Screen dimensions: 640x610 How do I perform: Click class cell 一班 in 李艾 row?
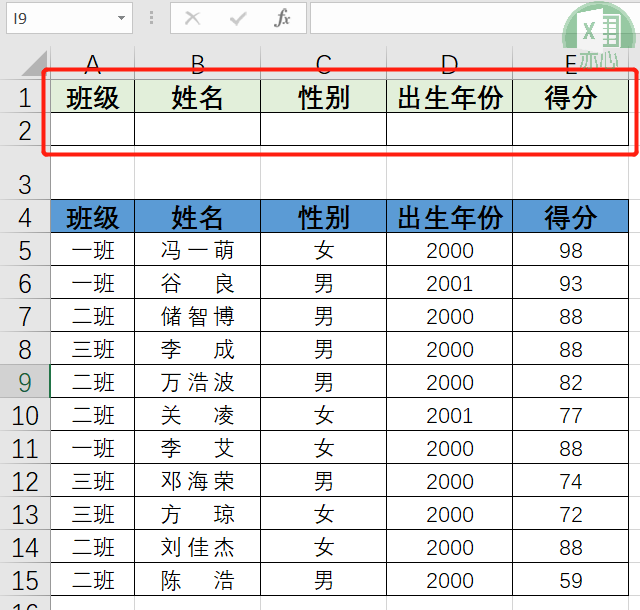click(x=93, y=447)
